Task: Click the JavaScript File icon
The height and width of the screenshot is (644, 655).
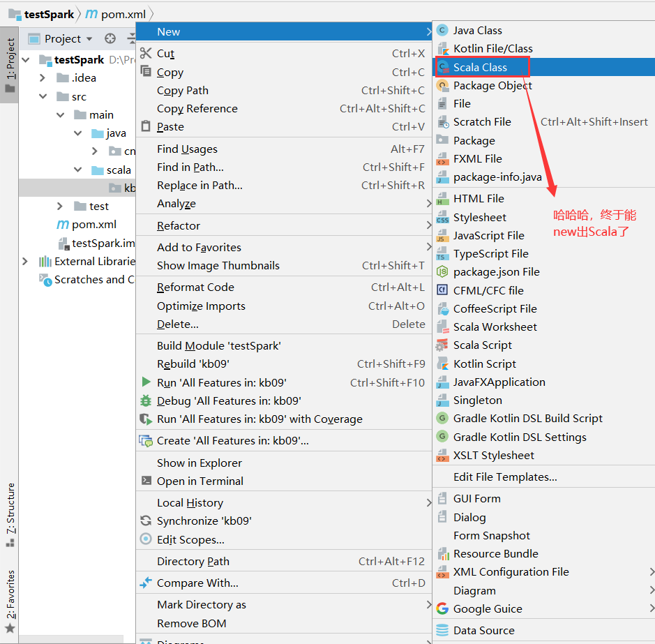Action: (x=442, y=236)
